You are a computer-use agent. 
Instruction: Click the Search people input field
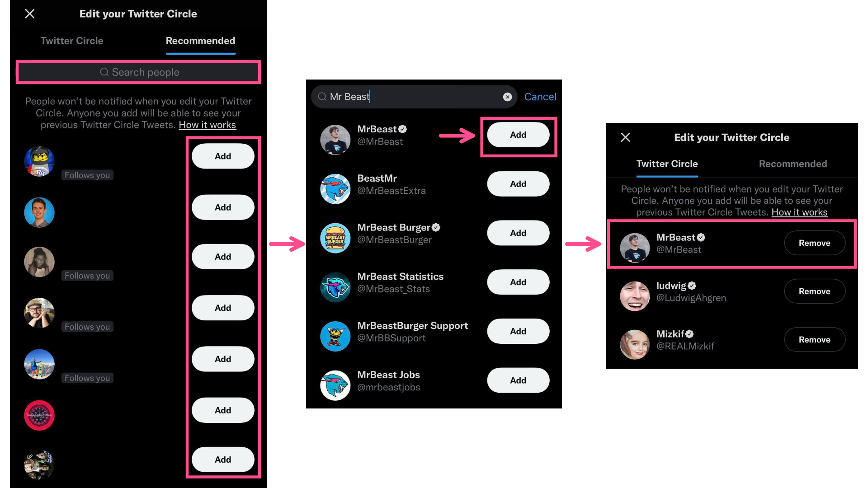pos(138,72)
